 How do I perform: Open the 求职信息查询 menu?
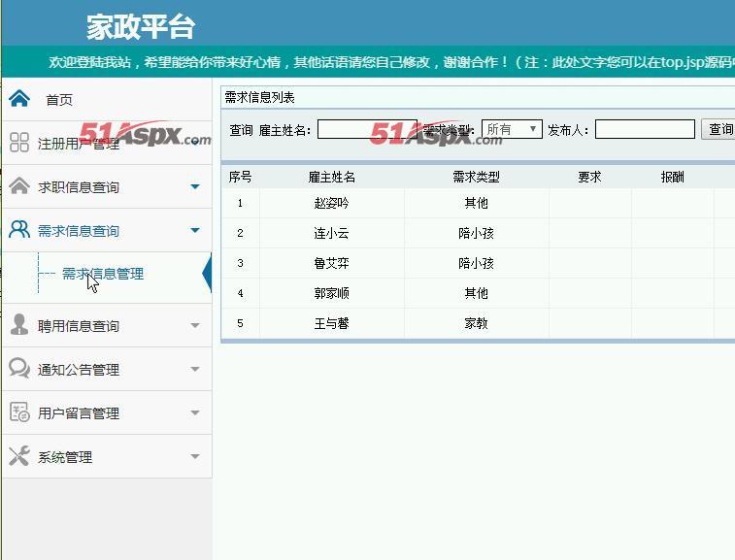79,187
